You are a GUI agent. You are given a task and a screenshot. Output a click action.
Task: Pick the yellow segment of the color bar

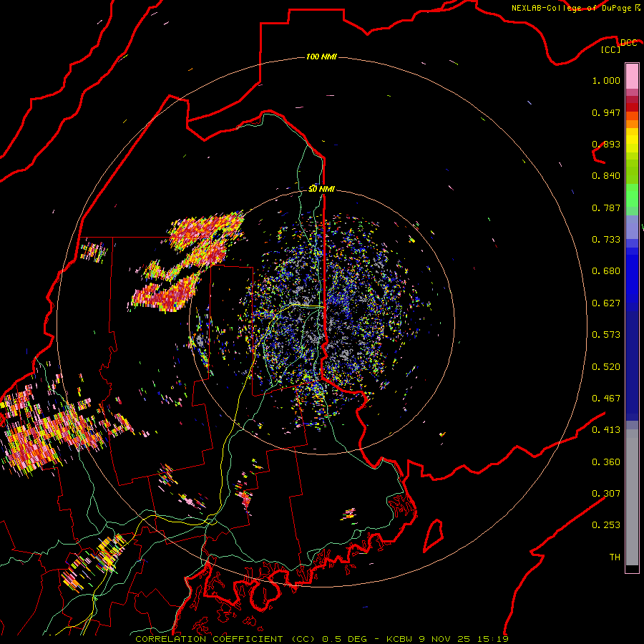click(632, 141)
